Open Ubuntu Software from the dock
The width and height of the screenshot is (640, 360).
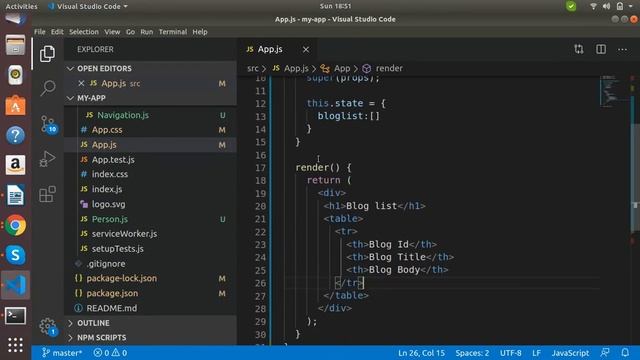16,105
